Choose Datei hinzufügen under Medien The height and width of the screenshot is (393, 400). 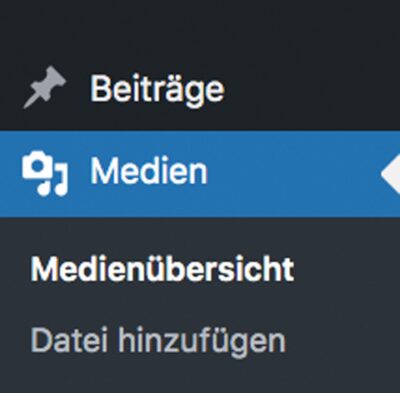[x=158, y=341]
